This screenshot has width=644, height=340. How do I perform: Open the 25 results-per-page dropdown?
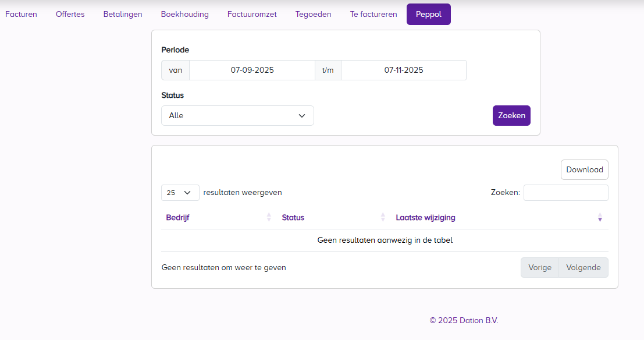tap(180, 193)
